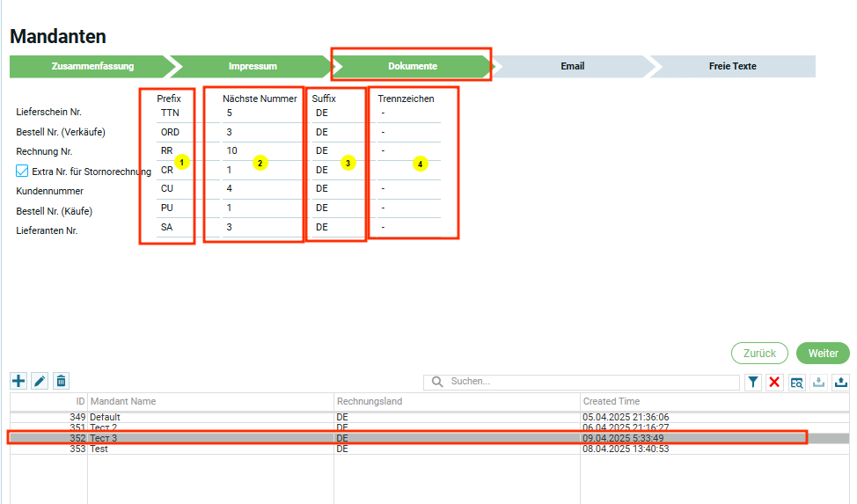
Task: Click the Suchen search field
Action: pos(590,382)
